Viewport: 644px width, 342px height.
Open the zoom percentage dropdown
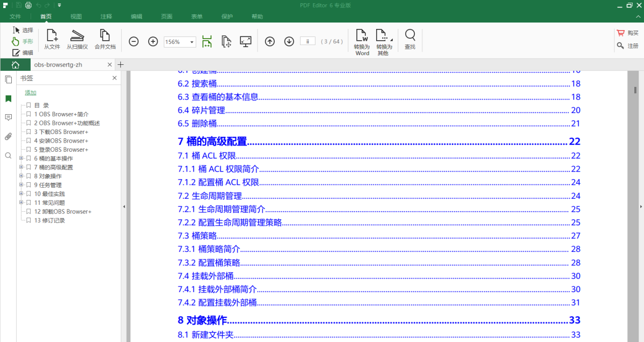pos(191,41)
